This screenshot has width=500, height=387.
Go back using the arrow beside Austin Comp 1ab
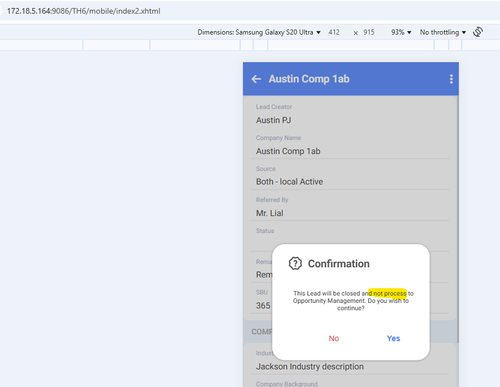(256, 79)
